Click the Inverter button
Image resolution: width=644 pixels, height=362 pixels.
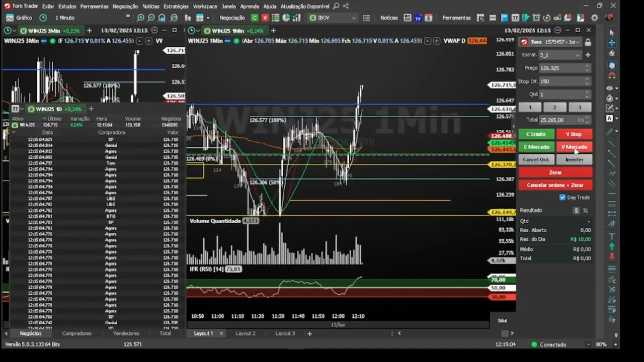point(574,159)
